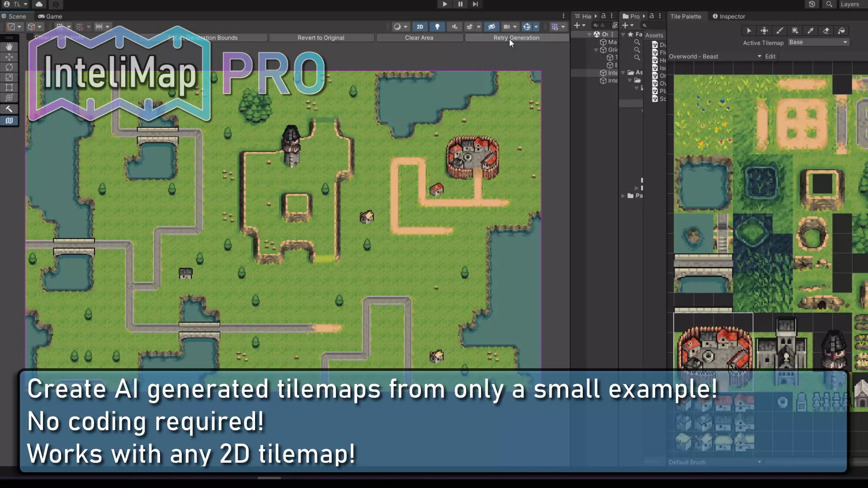Switch to the Inspector tab
This screenshot has width=868, height=488.
[x=729, y=16]
